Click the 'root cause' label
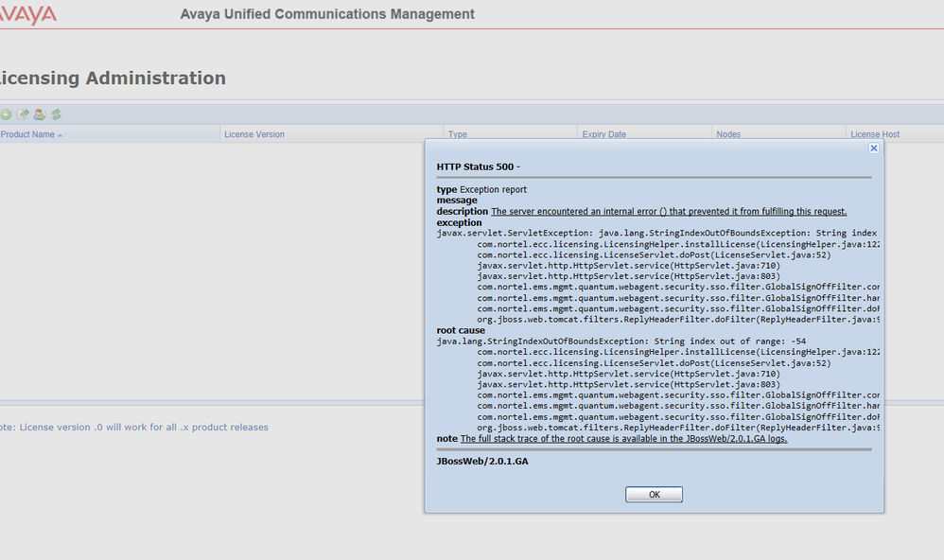 [x=461, y=330]
